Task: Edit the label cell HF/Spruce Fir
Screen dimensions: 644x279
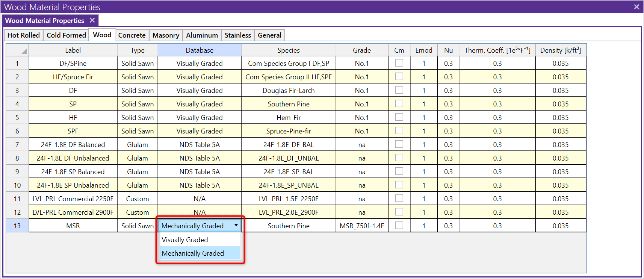Action: tap(73, 77)
